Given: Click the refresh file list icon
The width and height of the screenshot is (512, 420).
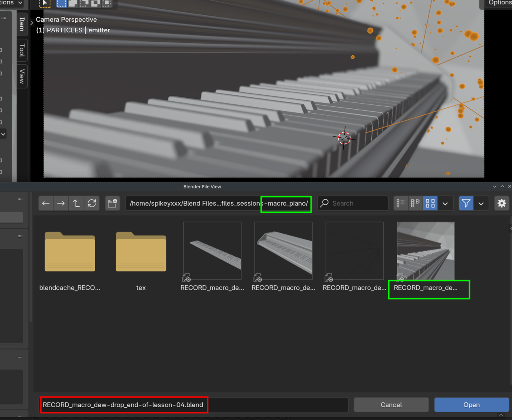Looking at the screenshot, I should click(92, 203).
